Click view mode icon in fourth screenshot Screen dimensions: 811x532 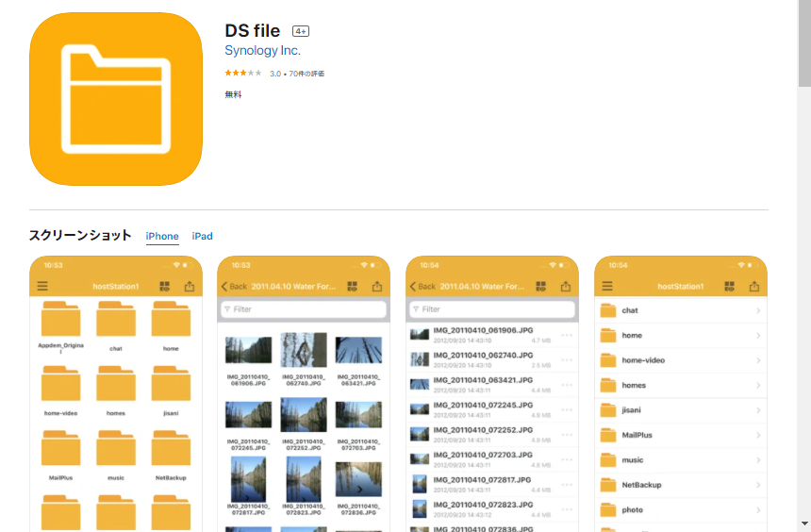(729, 286)
